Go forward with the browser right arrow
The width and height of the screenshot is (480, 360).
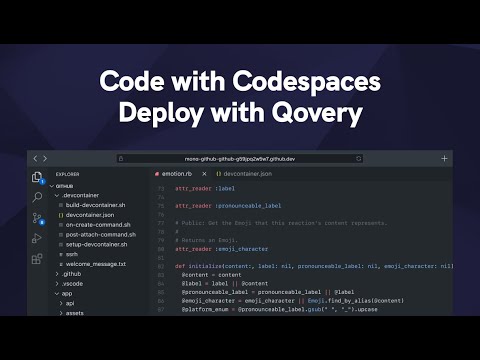click(45, 159)
